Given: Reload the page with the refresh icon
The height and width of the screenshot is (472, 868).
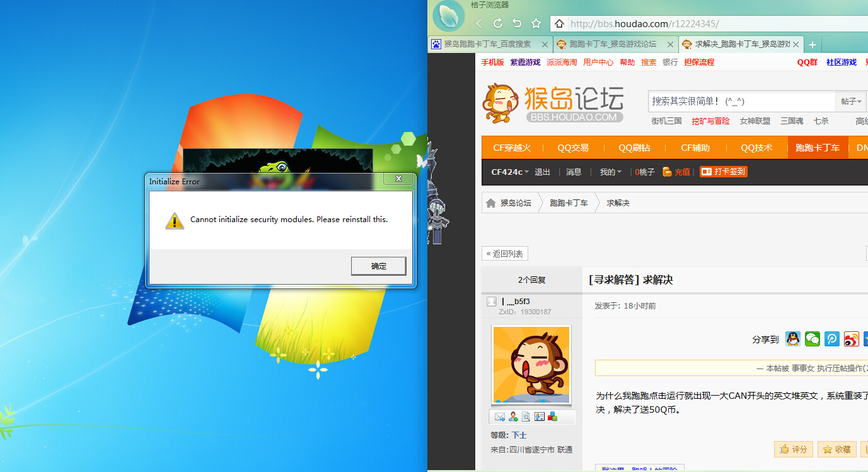Looking at the screenshot, I should click(x=498, y=24).
